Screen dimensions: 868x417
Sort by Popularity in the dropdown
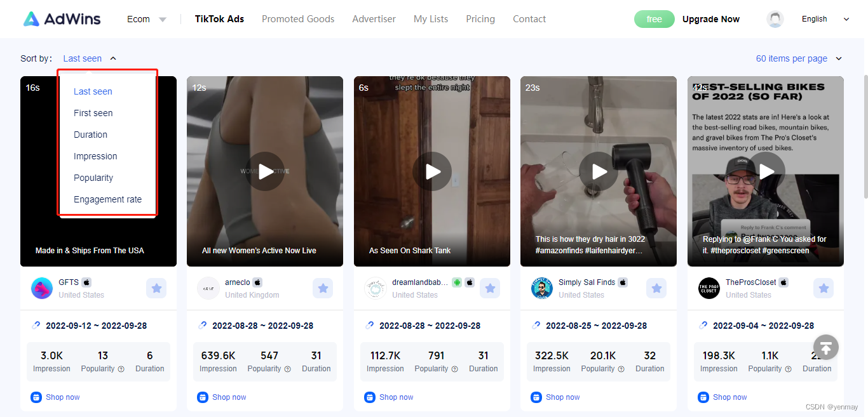93,178
